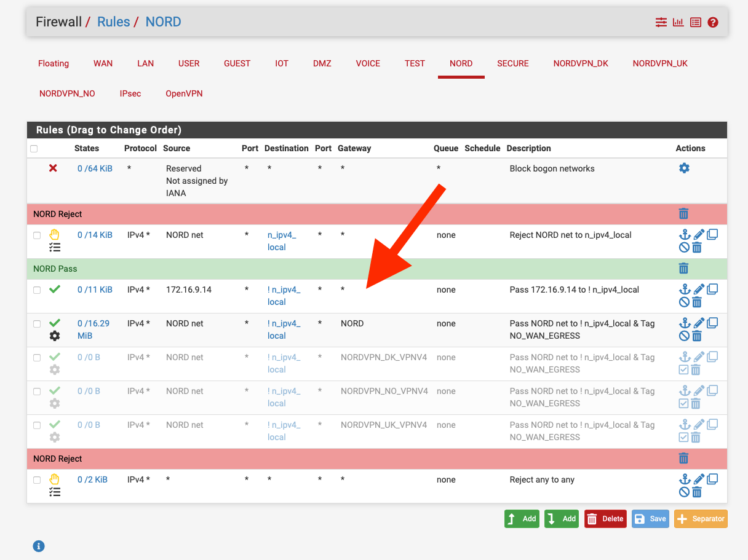Open ! n_ipv4_local alias in 172.16.9.14 row
748x560 pixels.
pyautogui.click(x=284, y=296)
